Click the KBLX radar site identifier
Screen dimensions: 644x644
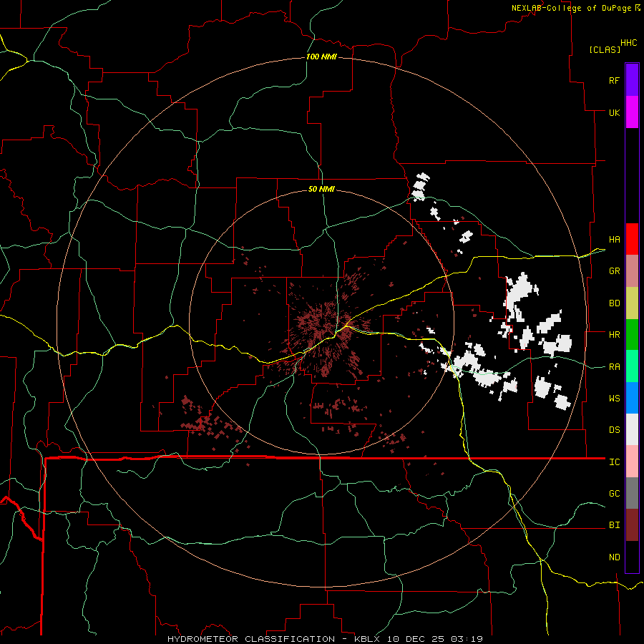click(x=369, y=639)
